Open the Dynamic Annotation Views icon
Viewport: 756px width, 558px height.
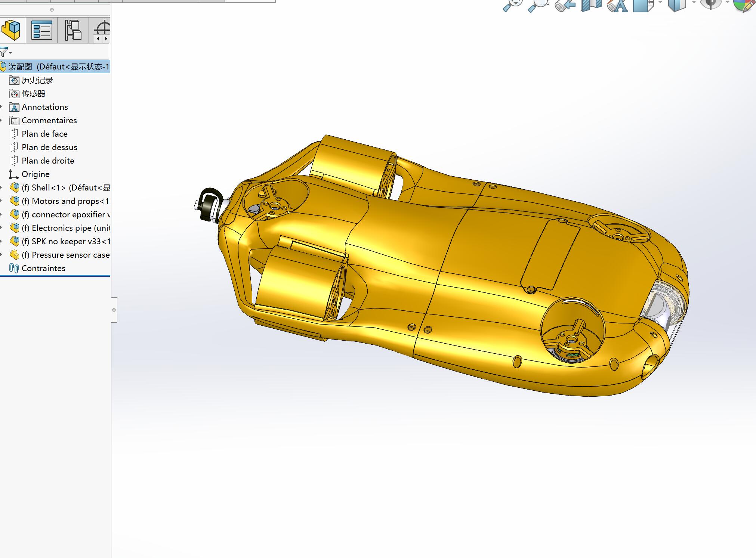coord(617,5)
